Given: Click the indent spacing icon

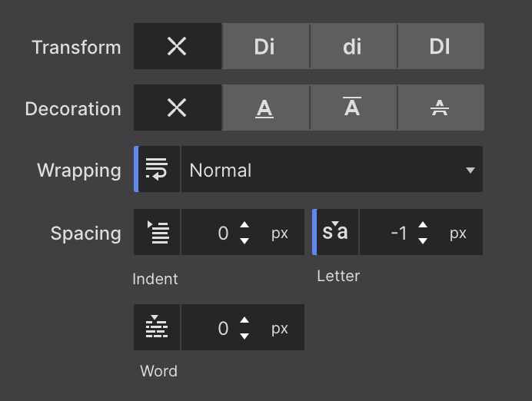Looking at the screenshot, I should [157, 232].
